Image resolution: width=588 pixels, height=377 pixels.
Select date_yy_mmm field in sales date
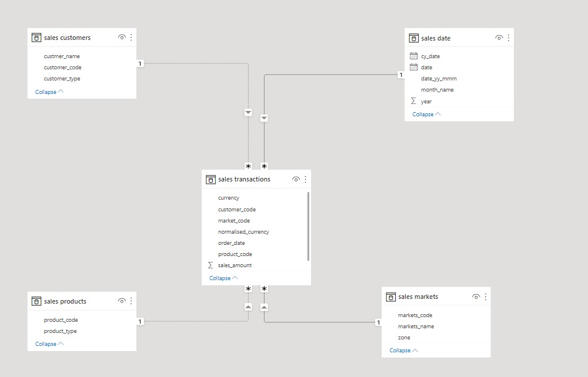coord(439,79)
